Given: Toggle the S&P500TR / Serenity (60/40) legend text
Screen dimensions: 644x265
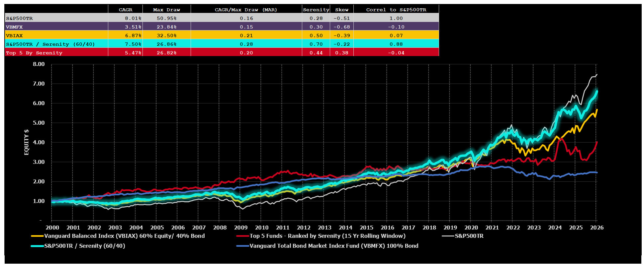Looking at the screenshot, I should point(85,246).
